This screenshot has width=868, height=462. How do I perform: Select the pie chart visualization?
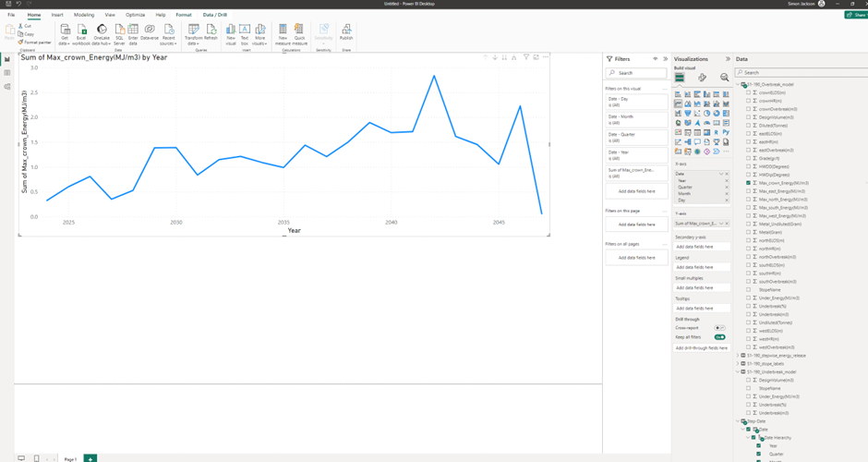tap(707, 113)
